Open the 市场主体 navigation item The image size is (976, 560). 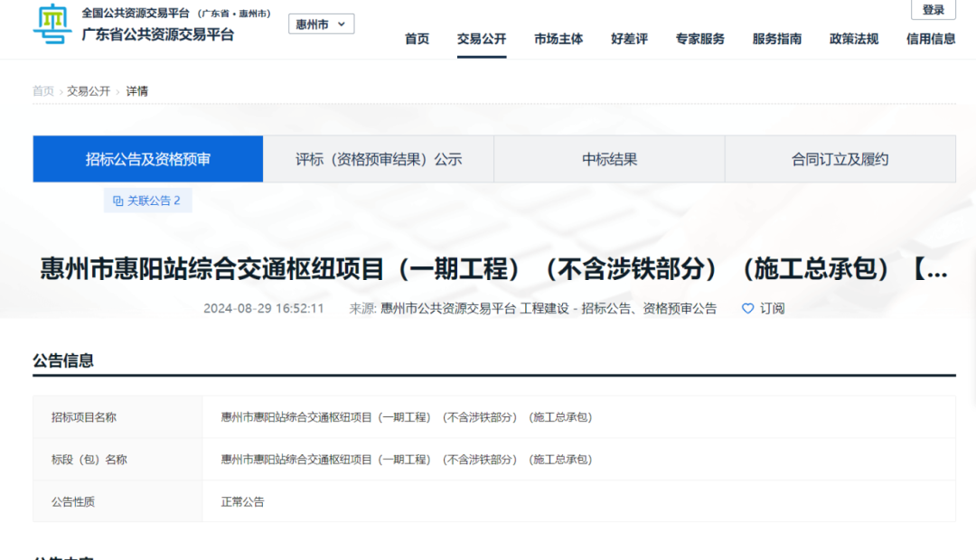tap(558, 39)
